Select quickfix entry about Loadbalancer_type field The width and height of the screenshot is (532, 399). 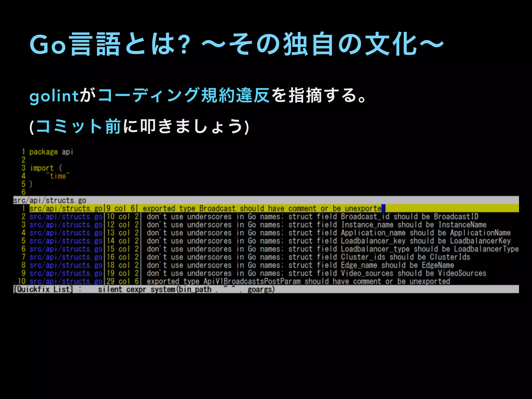266,249
